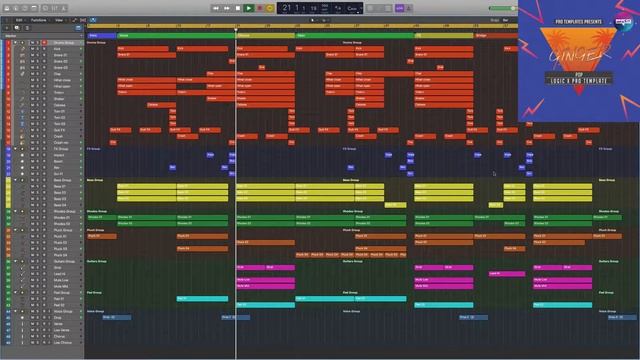Open the Snap value dropdown
This screenshot has height=360, width=640.
(x=505, y=20)
